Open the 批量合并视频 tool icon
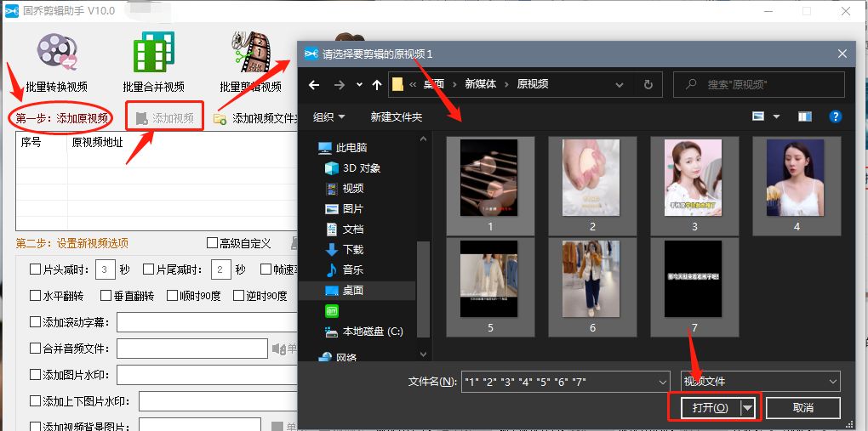868x431 pixels. [153, 53]
